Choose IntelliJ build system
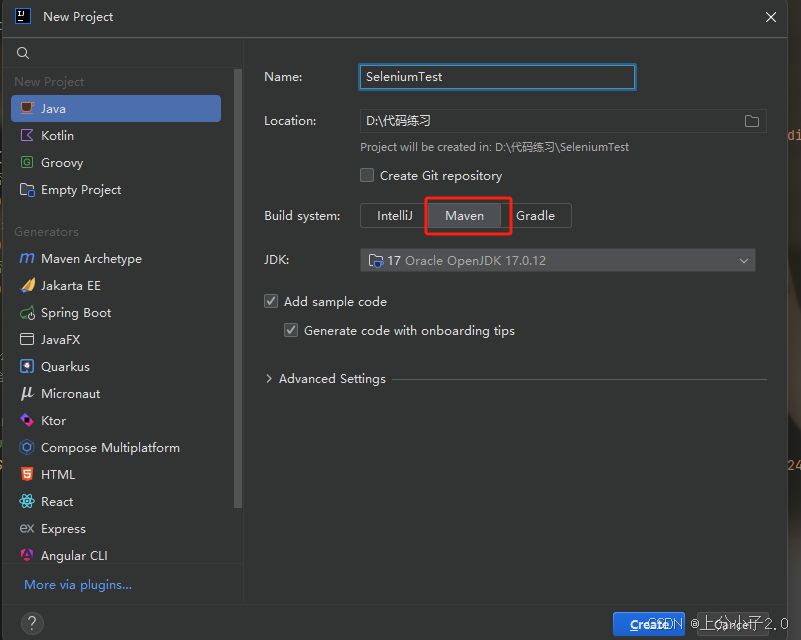Viewport: 801px width, 640px height. 394,216
